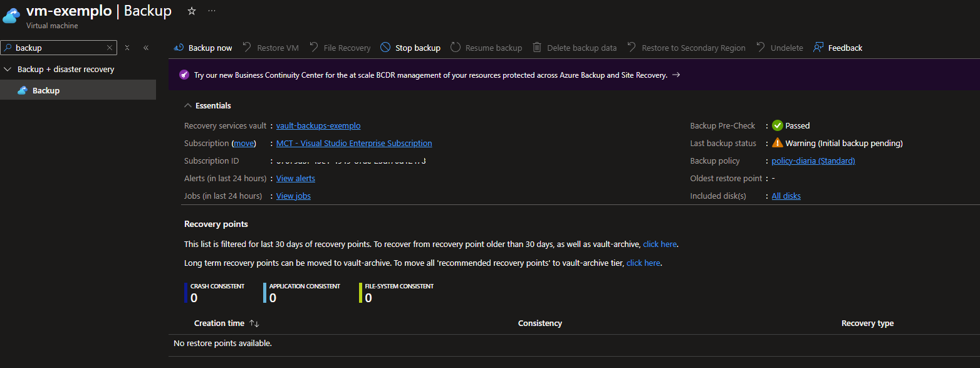Click the File-System Consistent count
Screen dimensions: 980x368
[368, 298]
